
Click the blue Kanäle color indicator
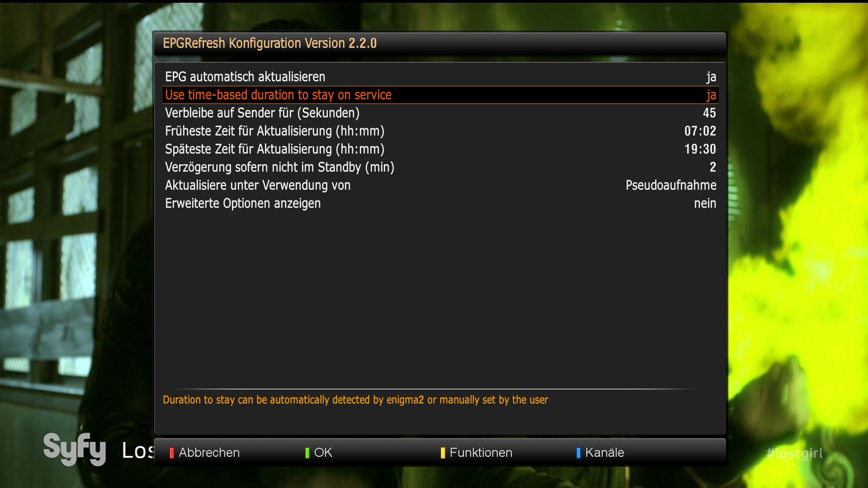pyautogui.click(x=579, y=453)
